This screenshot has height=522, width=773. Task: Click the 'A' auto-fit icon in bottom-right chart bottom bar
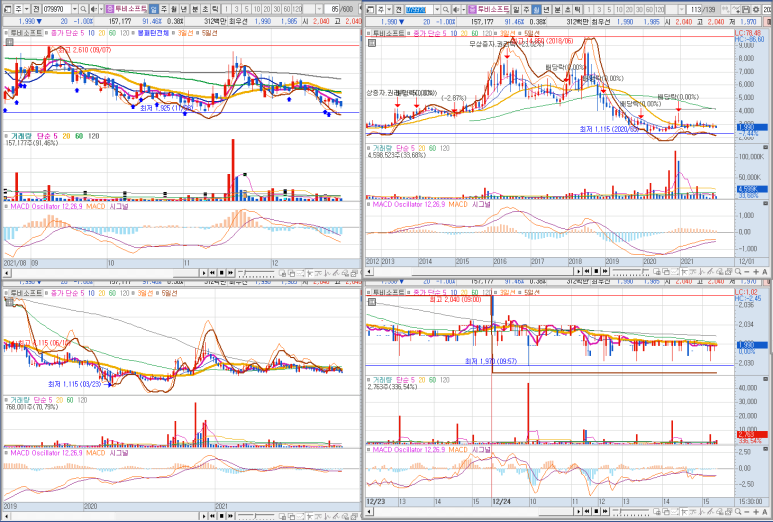coord(765,512)
